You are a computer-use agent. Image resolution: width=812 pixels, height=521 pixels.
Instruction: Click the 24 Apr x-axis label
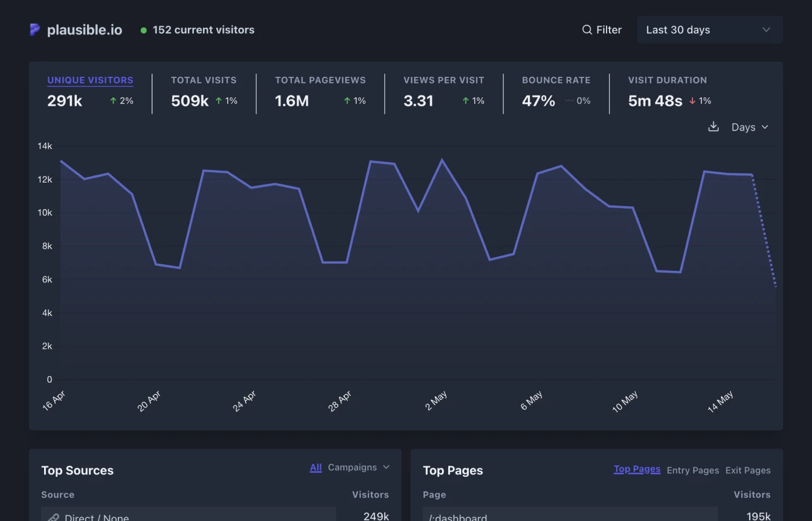pos(245,401)
